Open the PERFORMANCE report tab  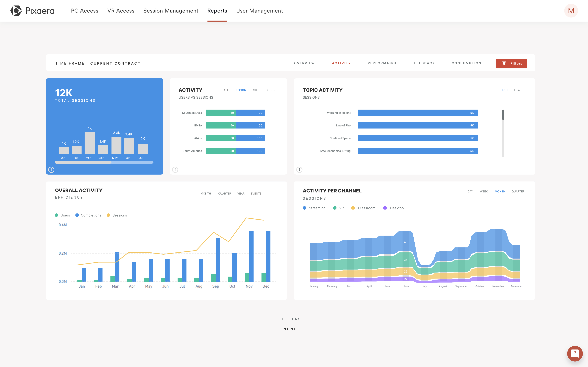tap(382, 63)
